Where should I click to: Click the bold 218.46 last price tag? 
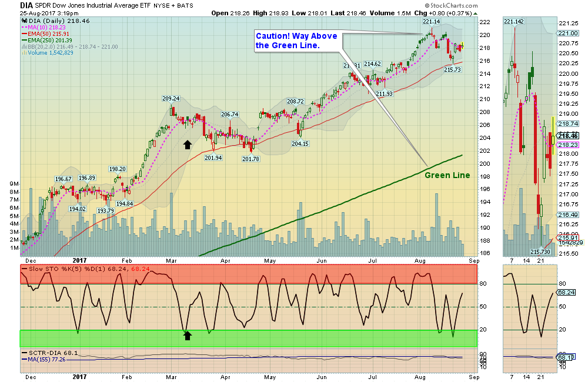[x=568, y=136]
